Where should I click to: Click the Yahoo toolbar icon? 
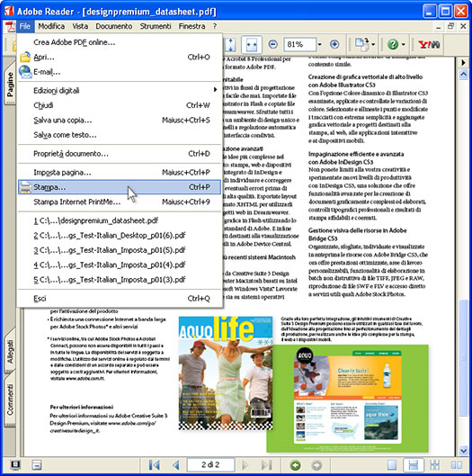[x=428, y=45]
